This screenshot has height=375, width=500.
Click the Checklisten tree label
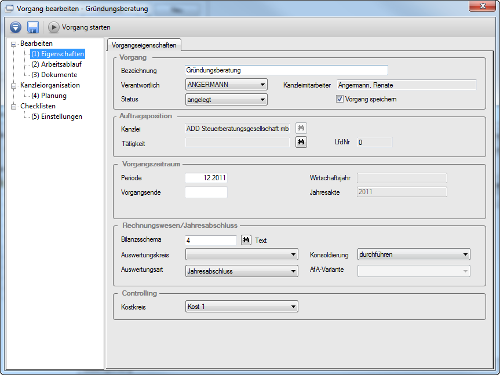pyautogui.click(x=38, y=106)
